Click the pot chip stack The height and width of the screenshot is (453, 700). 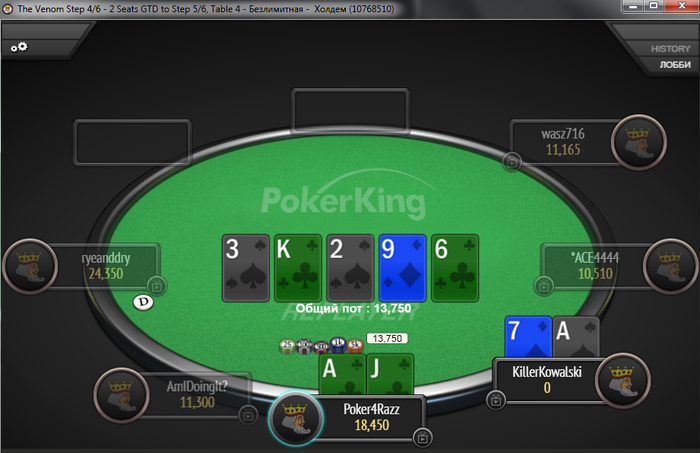pos(321,345)
